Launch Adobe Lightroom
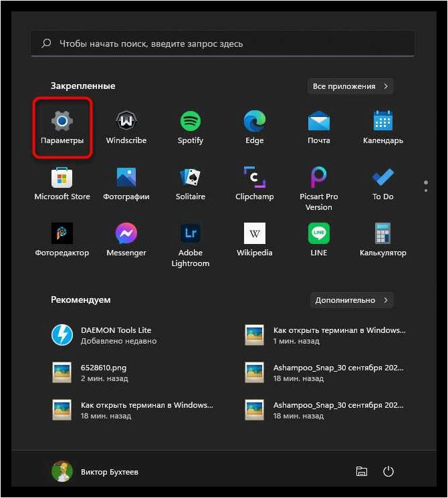The height and width of the screenshot is (498, 448). [191, 245]
